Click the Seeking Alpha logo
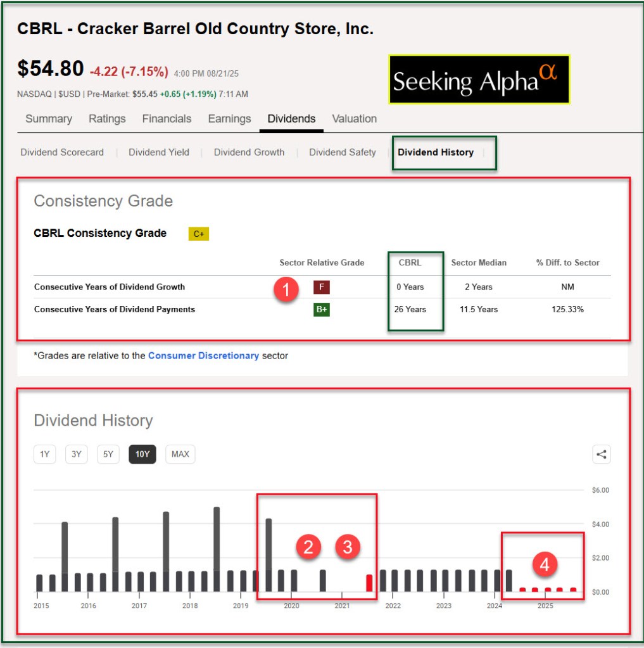 tap(479, 79)
